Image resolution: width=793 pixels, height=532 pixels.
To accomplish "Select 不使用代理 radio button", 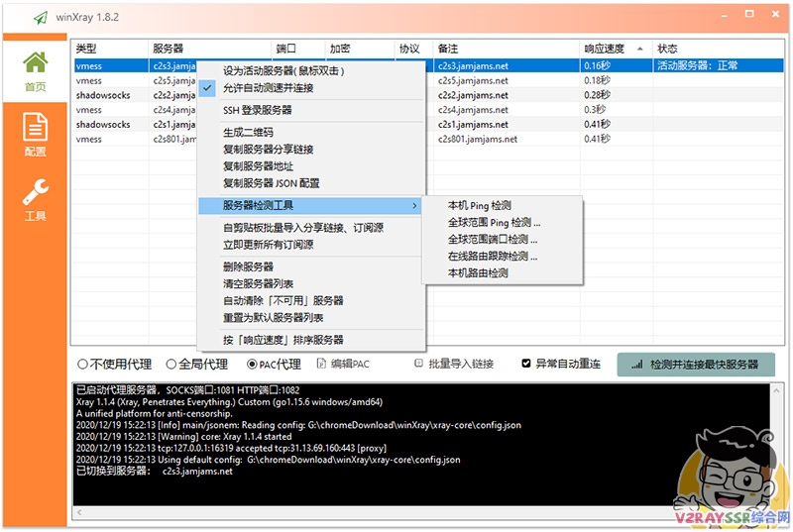I will point(82,364).
